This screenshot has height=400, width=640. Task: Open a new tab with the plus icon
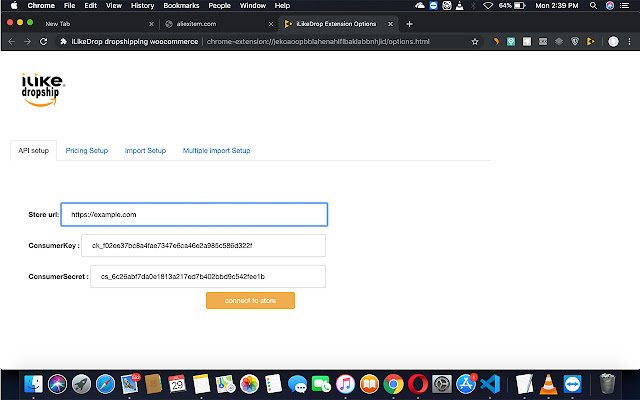tap(409, 24)
